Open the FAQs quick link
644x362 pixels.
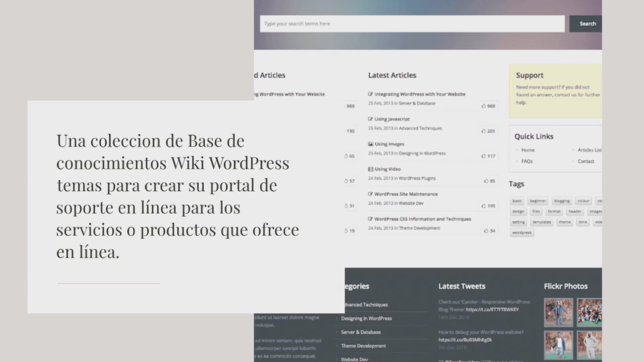click(527, 161)
